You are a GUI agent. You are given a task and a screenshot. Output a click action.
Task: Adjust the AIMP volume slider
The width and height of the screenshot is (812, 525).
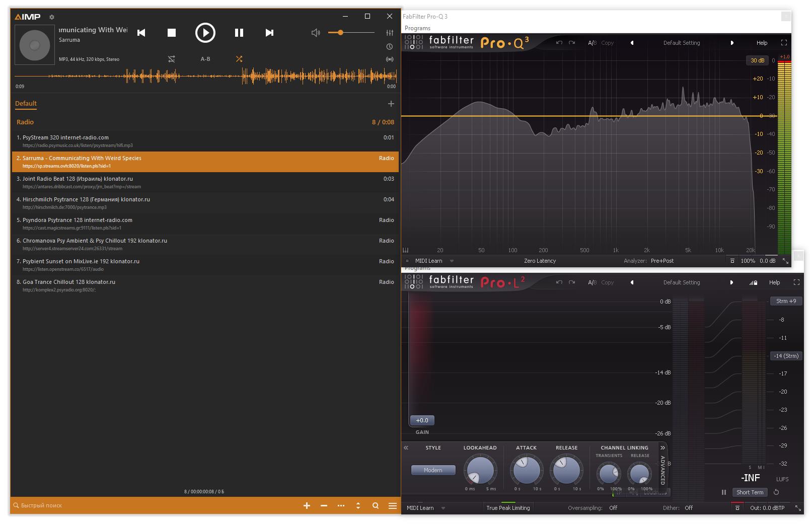point(351,33)
